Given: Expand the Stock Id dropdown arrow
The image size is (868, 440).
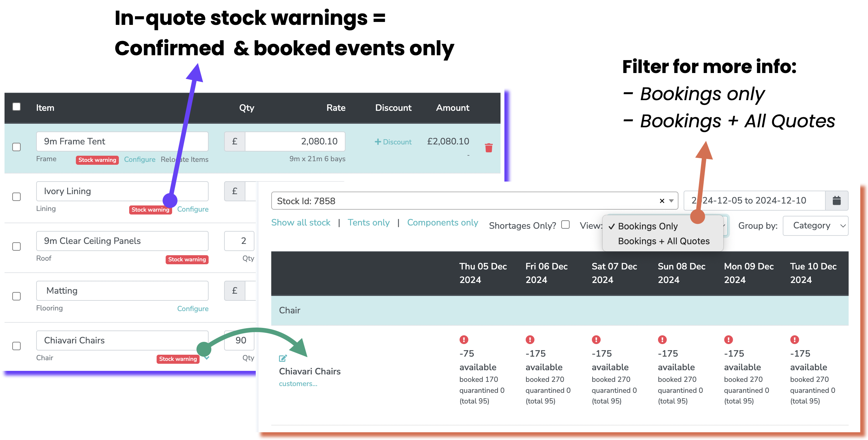Looking at the screenshot, I should coord(671,201).
